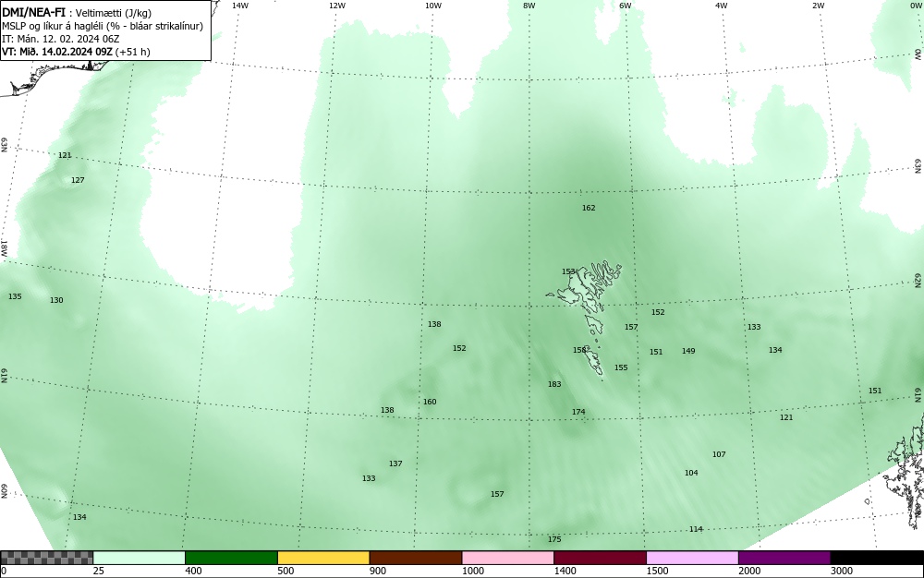924x578 pixels.
Task: Click the brown 900–1000 legend swatch
Action: pyautogui.click(x=416, y=558)
